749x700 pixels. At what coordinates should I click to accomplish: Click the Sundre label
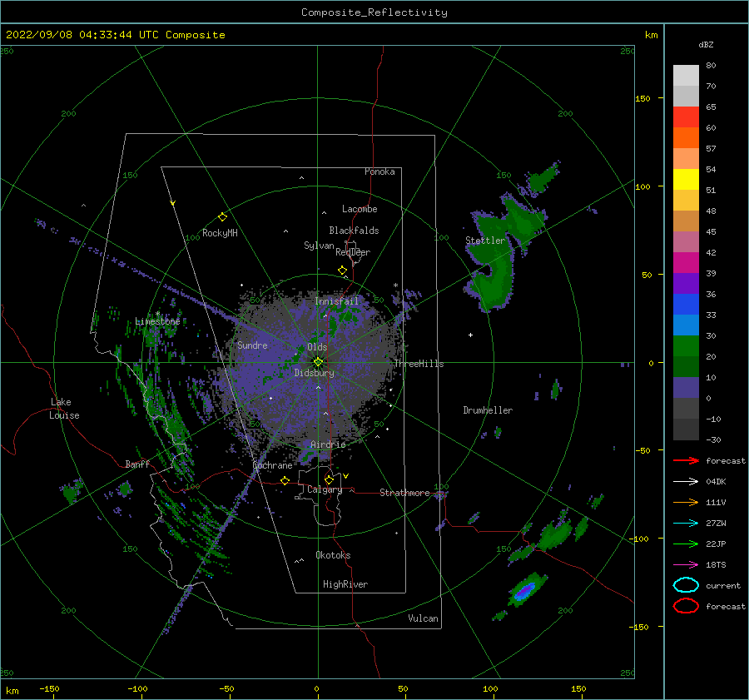252,345
